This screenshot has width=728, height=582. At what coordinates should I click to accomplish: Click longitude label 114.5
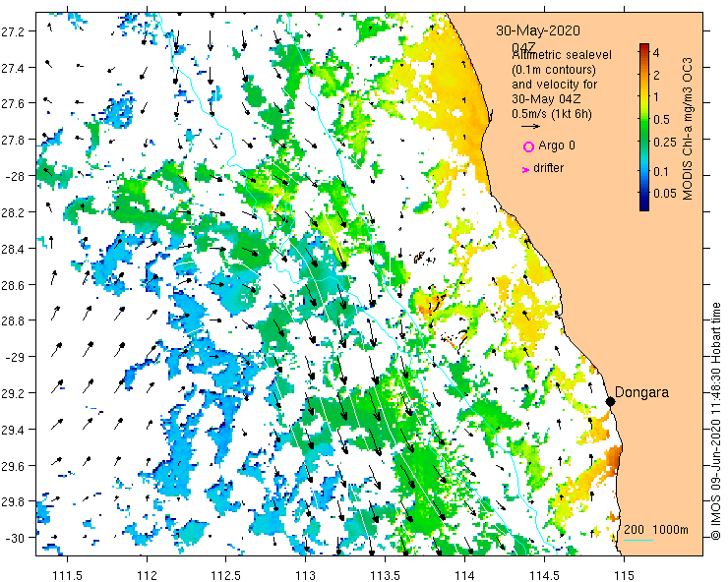click(544, 575)
